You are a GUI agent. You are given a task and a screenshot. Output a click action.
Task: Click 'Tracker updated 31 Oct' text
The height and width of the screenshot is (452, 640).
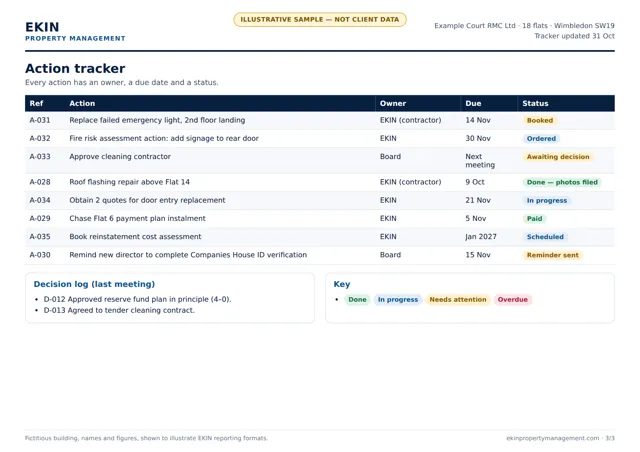[x=574, y=36]
